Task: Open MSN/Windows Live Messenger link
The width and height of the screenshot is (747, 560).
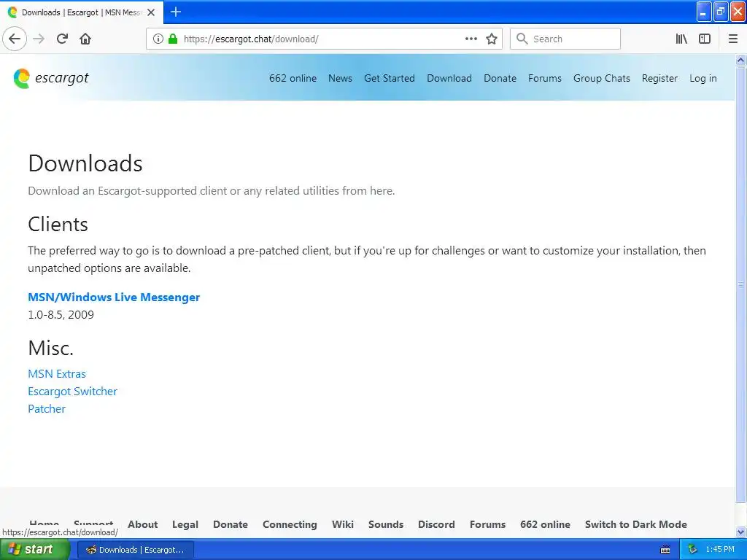Action: [x=114, y=297]
